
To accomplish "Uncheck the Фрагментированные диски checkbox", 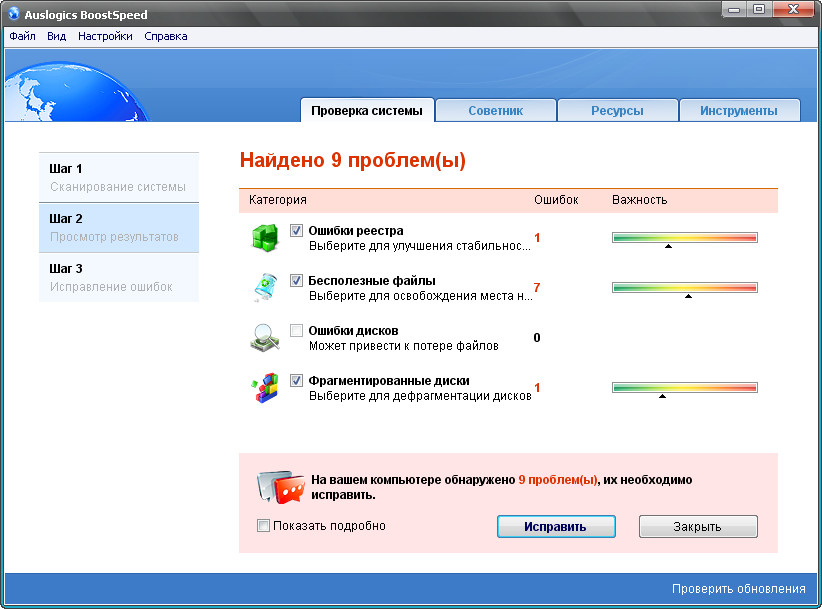I will tap(296, 380).
